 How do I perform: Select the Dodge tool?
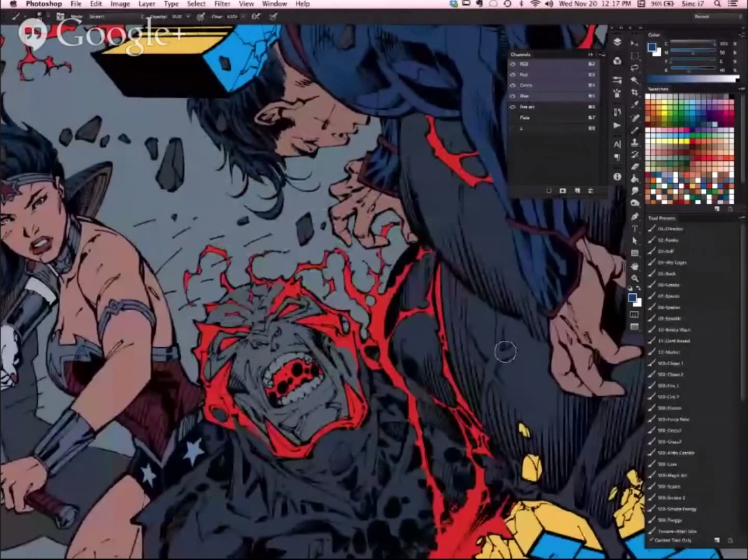coord(635,203)
